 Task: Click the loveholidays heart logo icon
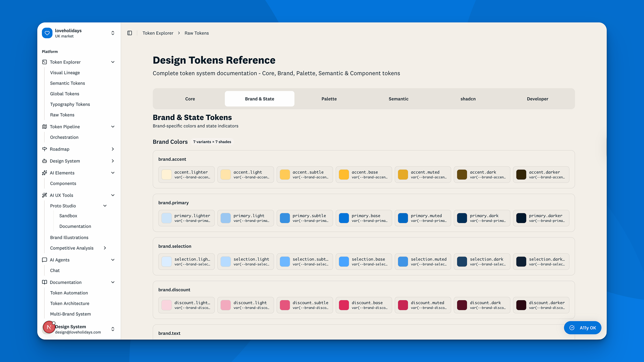tap(47, 33)
